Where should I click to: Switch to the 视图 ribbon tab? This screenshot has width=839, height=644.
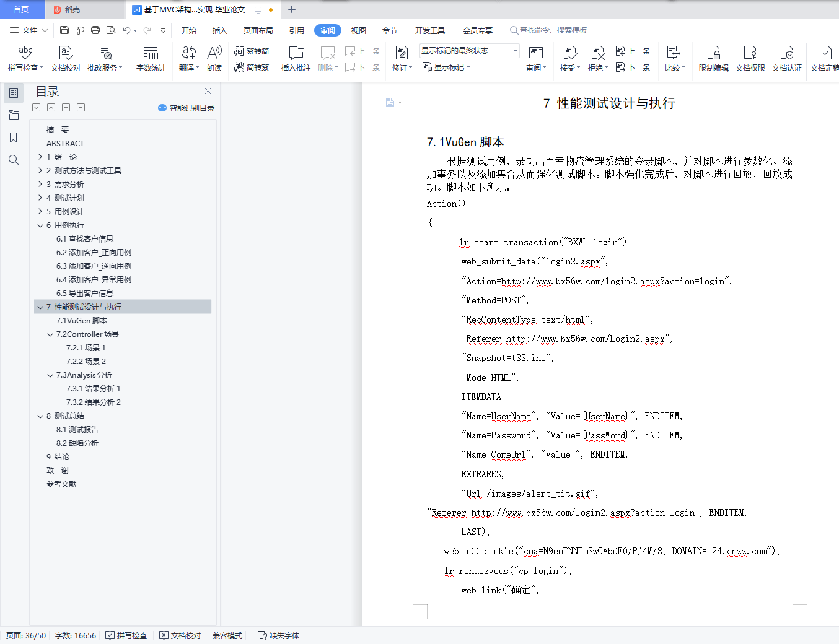(x=359, y=30)
